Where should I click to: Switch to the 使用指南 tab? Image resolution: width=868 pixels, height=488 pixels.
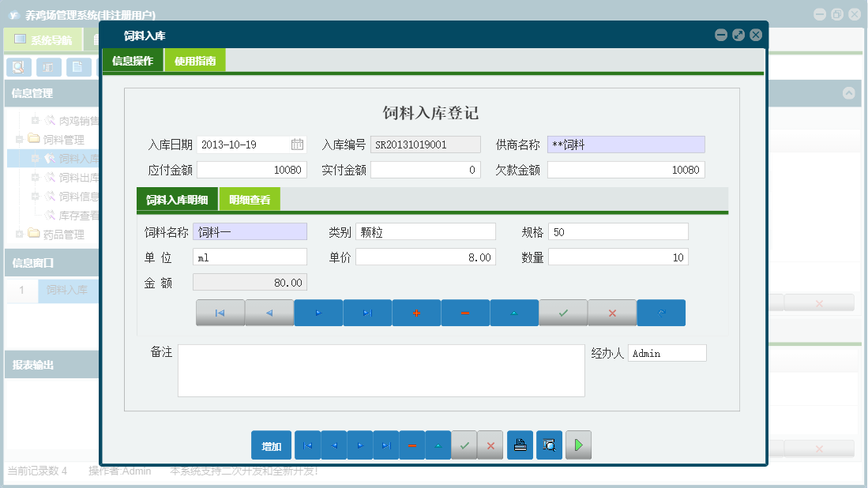(195, 61)
